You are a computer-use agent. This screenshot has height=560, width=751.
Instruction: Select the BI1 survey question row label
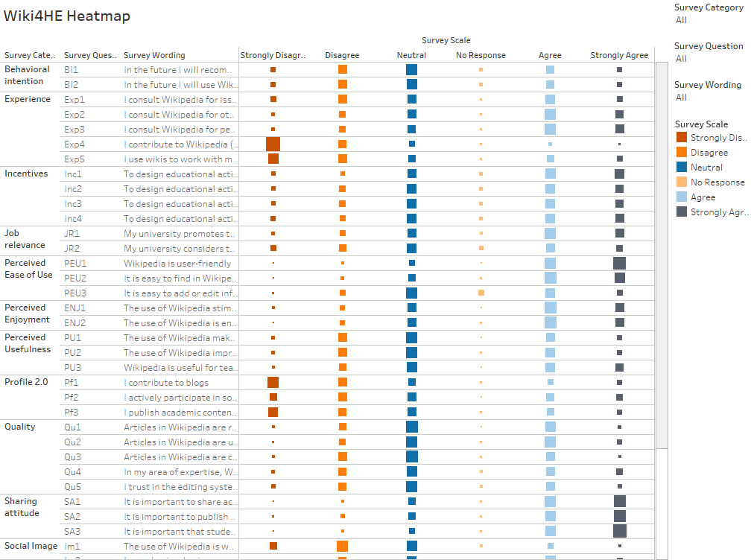71,70
